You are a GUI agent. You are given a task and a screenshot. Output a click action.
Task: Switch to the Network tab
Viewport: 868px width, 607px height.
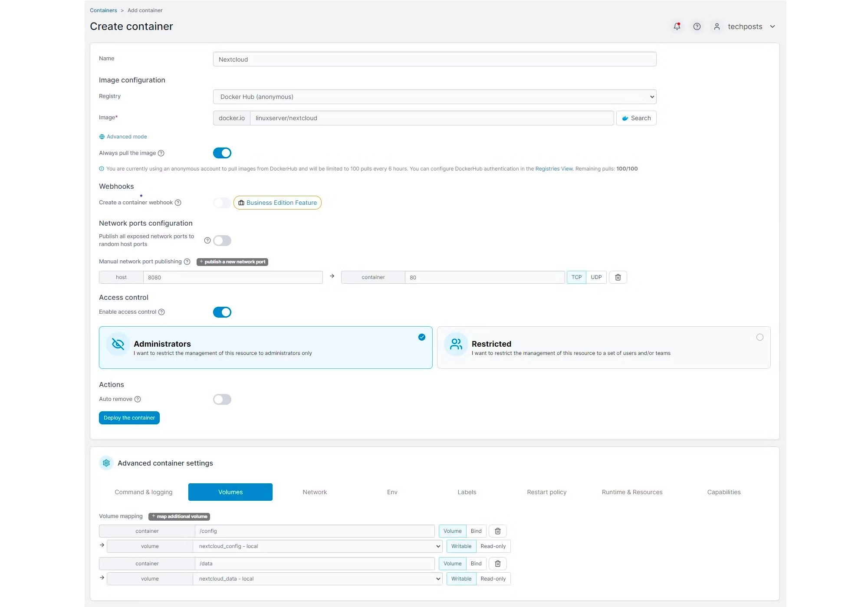315,492
